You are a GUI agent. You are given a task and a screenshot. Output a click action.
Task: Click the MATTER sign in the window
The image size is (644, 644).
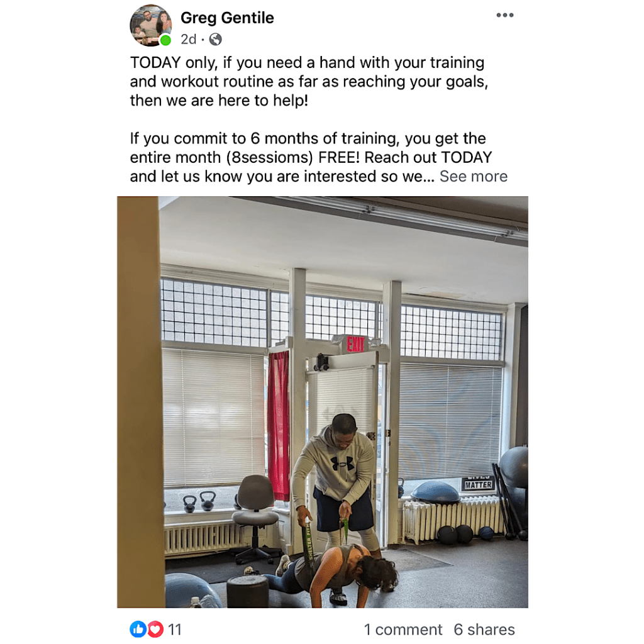(478, 485)
